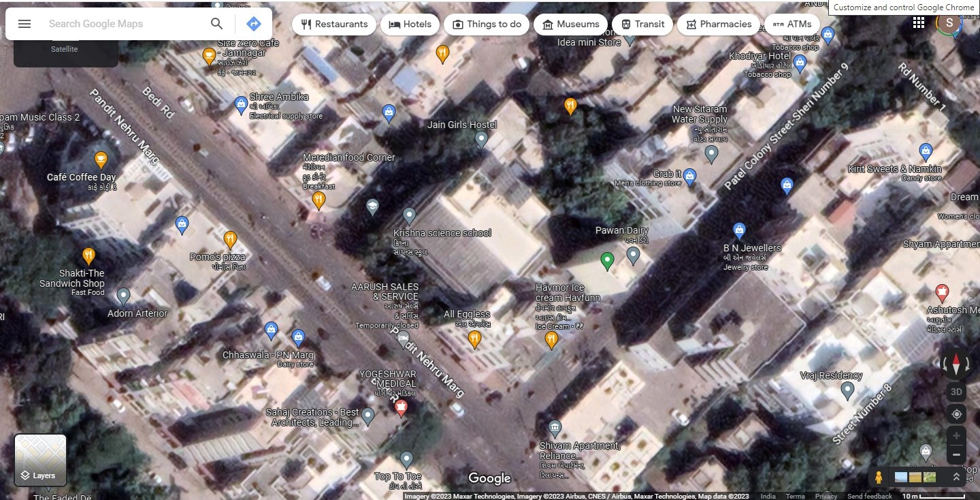Open Shakti-The Sandwich Shop pin

(88, 256)
